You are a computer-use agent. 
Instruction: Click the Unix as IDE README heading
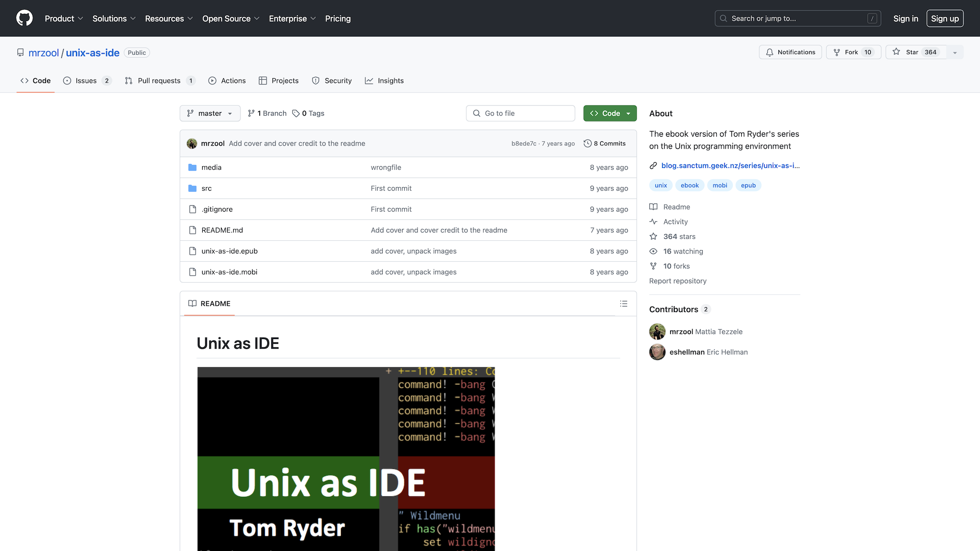[x=238, y=343]
